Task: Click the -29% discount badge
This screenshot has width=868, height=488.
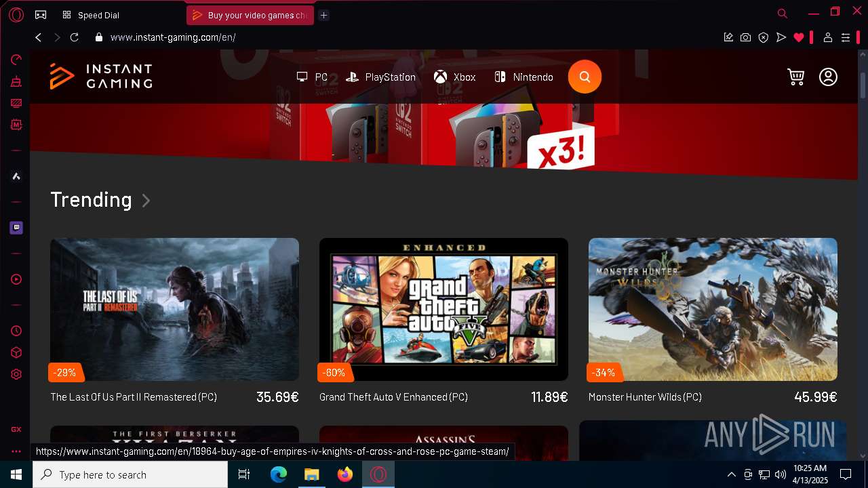Action: click(x=65, y=372)
